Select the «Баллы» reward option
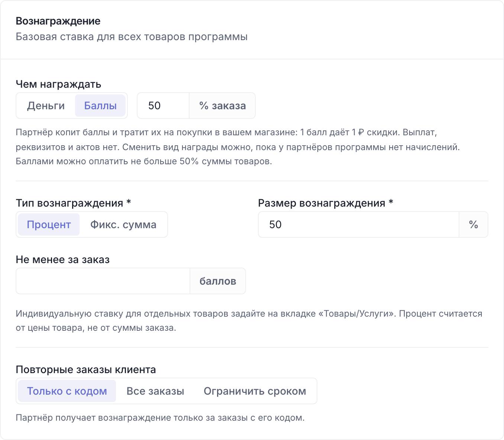This screenshot has width=504, height=440. click(x=100, y=106)
